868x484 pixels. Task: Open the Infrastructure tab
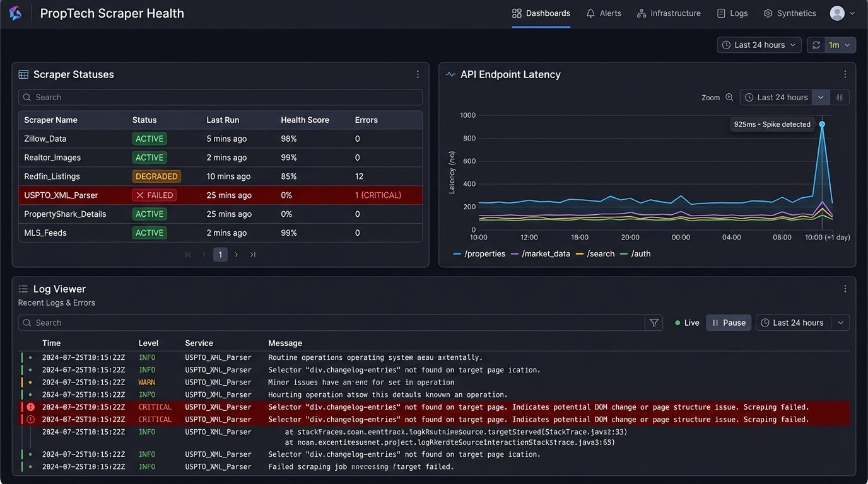pos(669,13)
